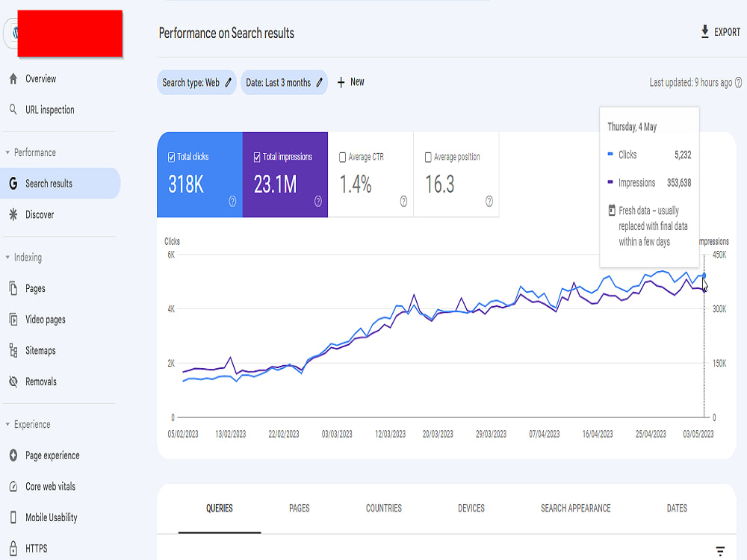The width and height of the screenshot is (747, 560).
Task: Click the Sitemaps tree icon
Action: [13, 350]
